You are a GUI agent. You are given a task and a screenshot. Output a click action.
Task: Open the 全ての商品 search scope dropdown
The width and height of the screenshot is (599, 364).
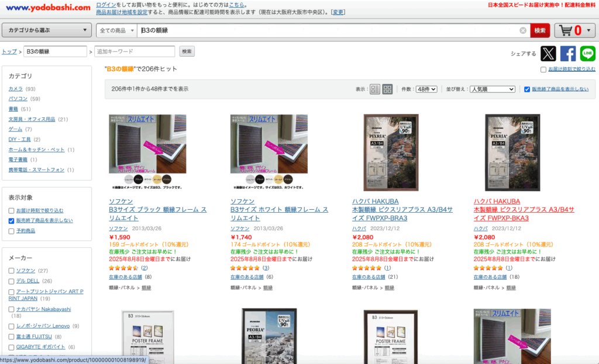116,30
